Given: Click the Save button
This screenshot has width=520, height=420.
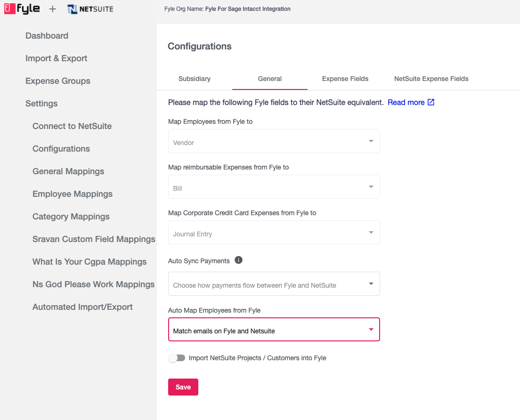Looking at the screenshot, I should pos(183,387).
